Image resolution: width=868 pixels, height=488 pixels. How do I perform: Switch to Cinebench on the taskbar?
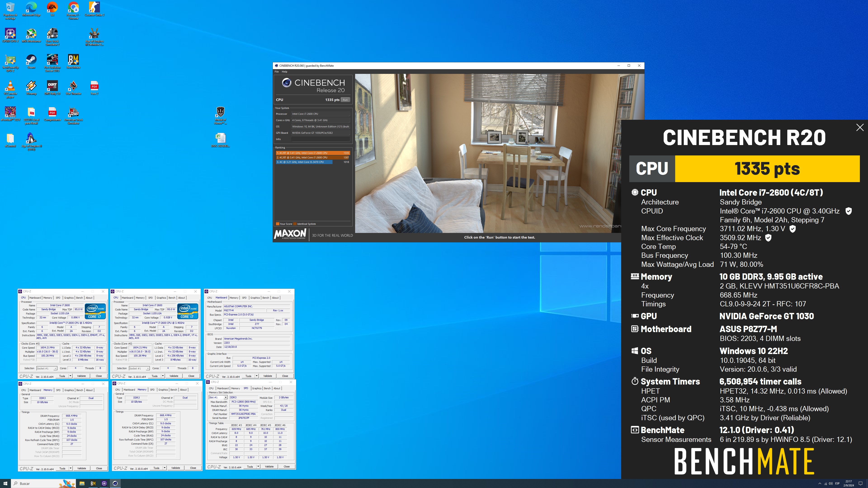click(115, 483)
